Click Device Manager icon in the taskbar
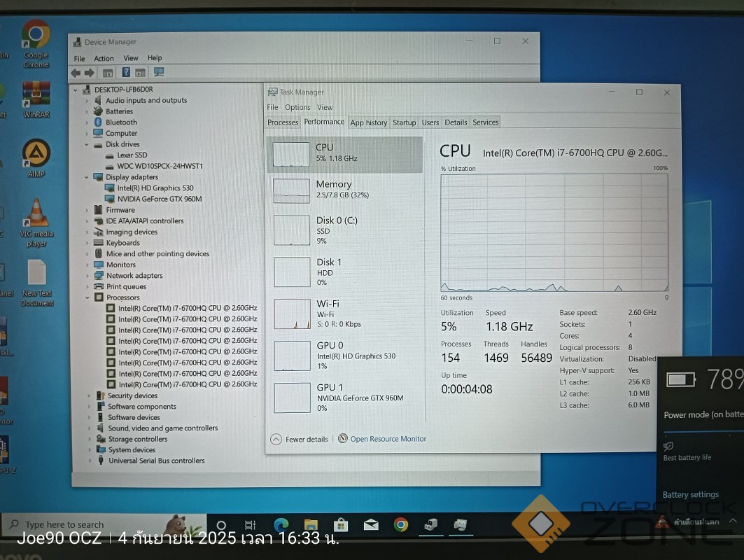The height and width of the screenshot is (560, 744). [x=431, y=524]
